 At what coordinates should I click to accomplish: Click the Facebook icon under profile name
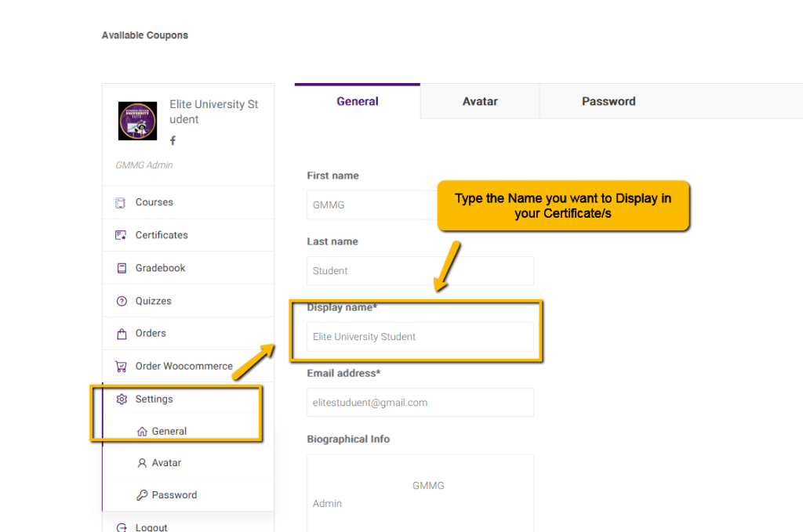[x=173, y=140]
